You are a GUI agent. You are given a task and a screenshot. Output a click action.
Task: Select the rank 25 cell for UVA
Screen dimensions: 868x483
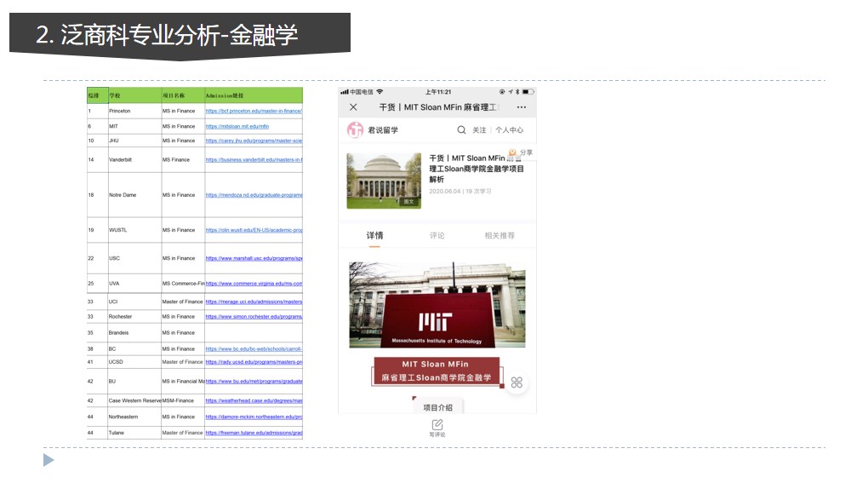click(97, 283)
